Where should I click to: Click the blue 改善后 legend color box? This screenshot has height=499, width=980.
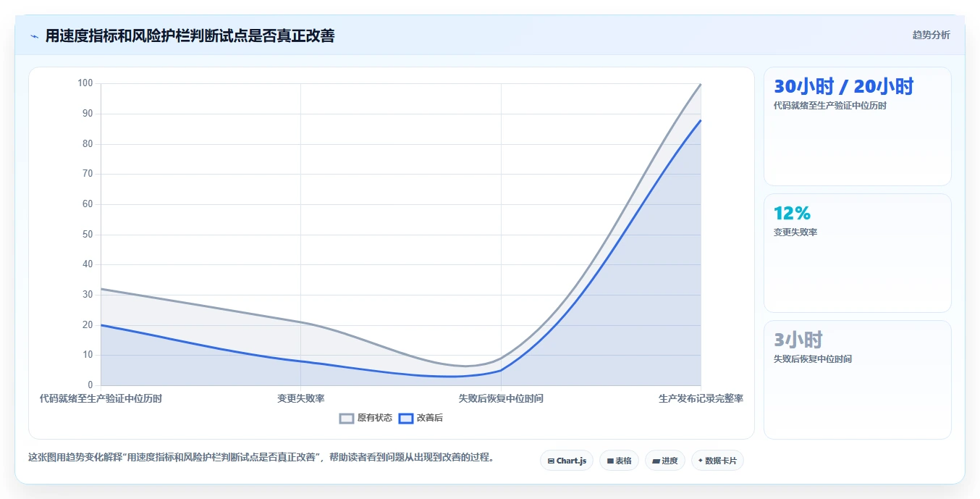point(406,418)
